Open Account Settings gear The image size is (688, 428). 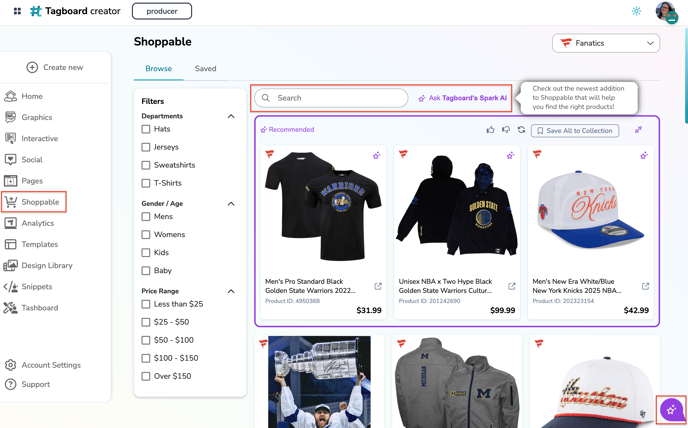tap(11, 365)
